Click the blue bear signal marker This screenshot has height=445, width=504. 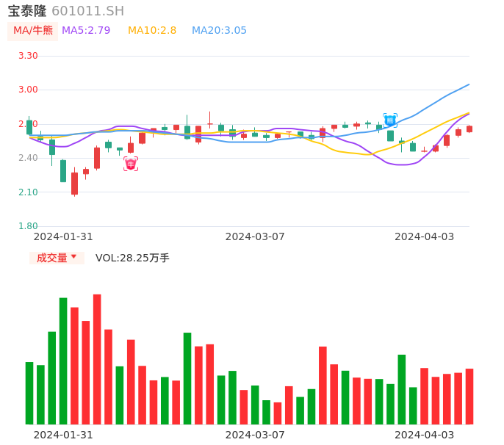390,120
